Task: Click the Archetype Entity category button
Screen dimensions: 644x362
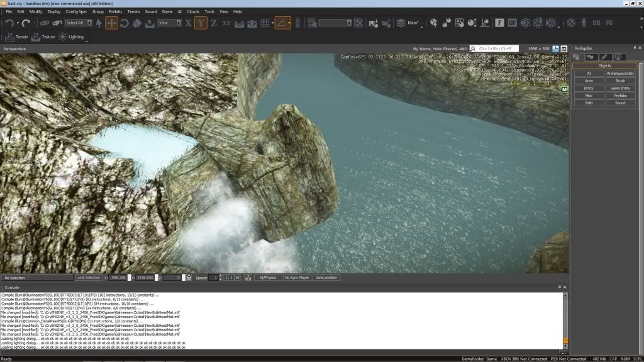Action: (620, 74)
